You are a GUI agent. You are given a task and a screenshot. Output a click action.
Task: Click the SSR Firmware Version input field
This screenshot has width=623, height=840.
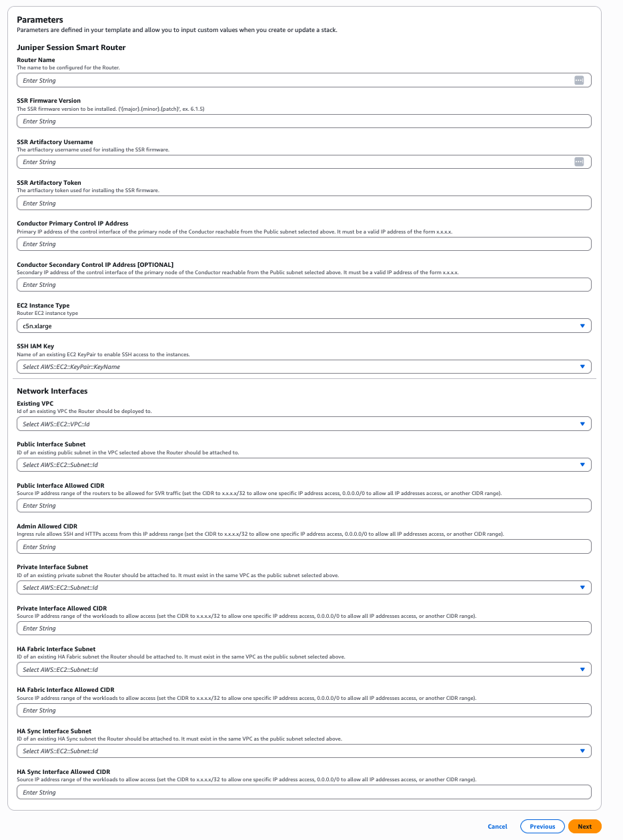(x=304, y=121)
